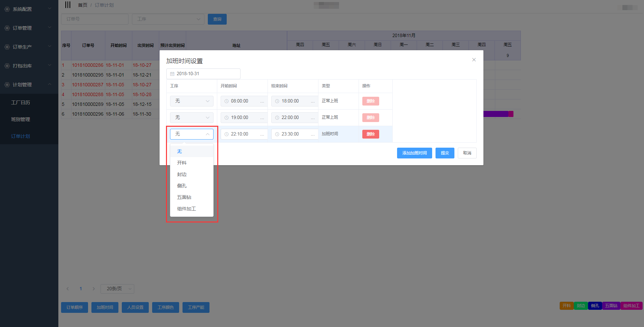Image resolution: width=644 pixels, height=327 pixels.
Task: Click the gear icon next to 系统配置
Action: (x=7, y=9)
